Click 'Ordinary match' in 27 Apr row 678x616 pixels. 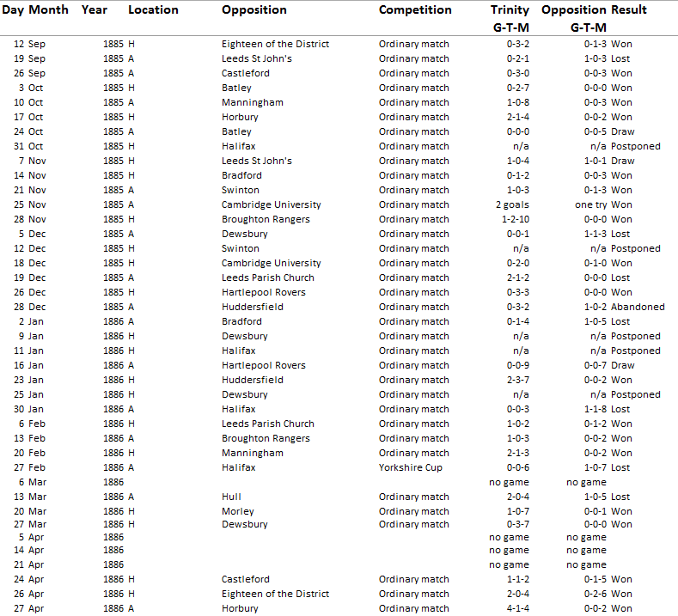(414, 609)
